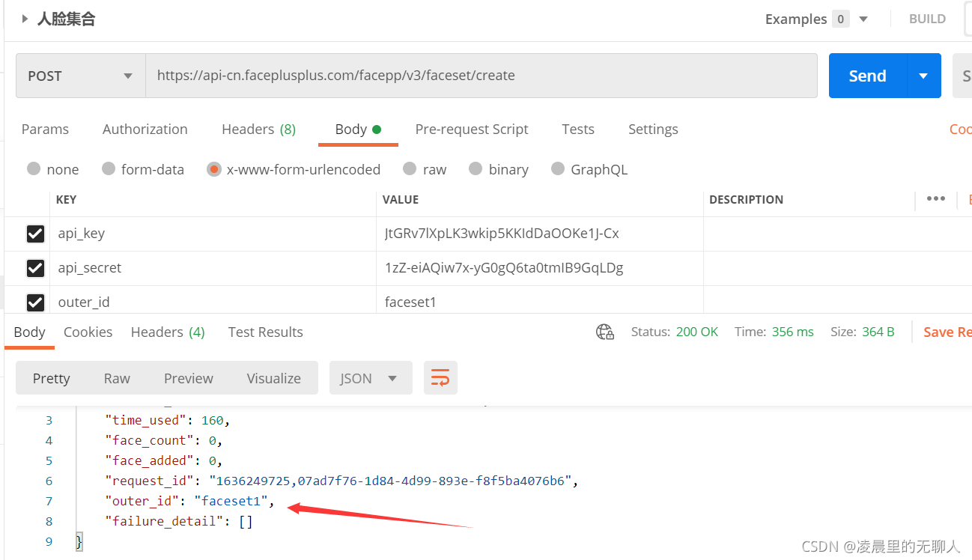Switch to Preview response view
The height and width of the screenshot is (560, 972).
click(x=189, y=378)
